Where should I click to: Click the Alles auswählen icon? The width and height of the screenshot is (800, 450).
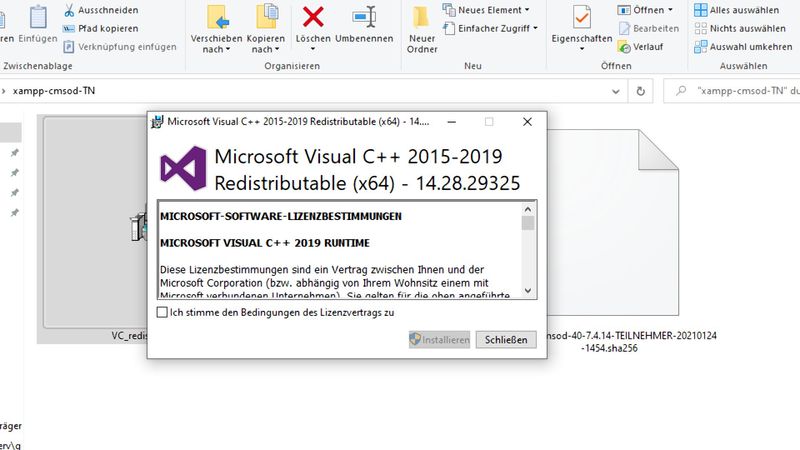tap(701, 10)
